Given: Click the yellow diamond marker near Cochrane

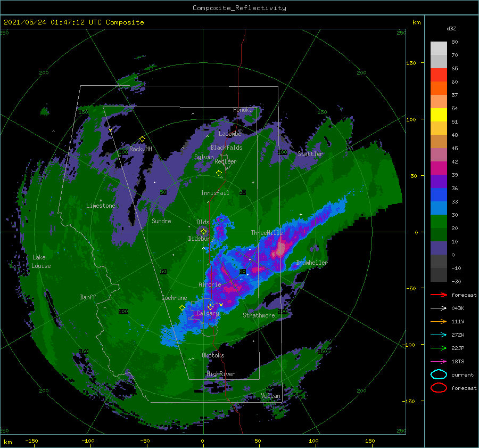Looking at the screenshot, I should click(182, 307).
